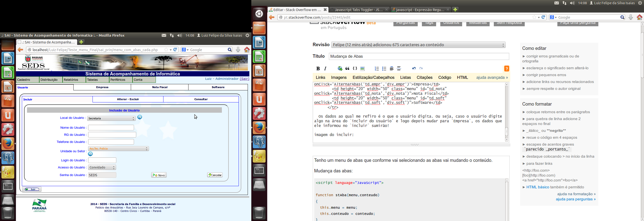Select Alterar - Excluir sub-tab
The width and height of the screenshot is (644, 221).
[x=128, y=99]
